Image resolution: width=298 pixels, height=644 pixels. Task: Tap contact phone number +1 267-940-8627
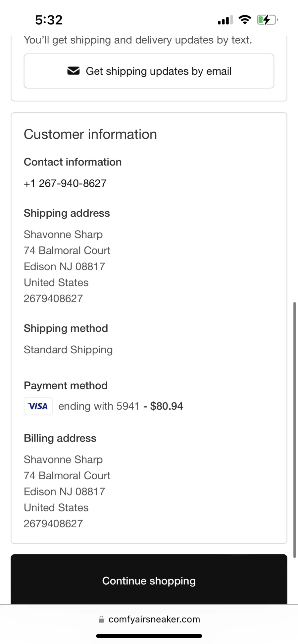coord(65,183)
